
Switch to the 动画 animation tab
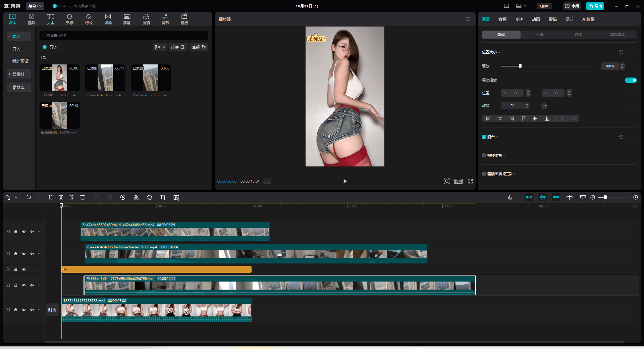pyautogui.click(x=536, y=19)
